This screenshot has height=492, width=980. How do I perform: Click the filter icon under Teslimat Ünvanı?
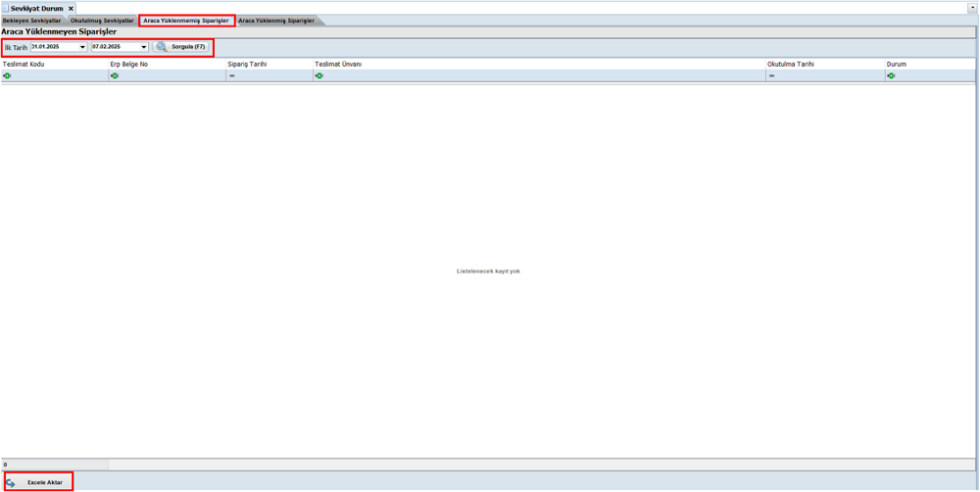click(x=319, y=75)
